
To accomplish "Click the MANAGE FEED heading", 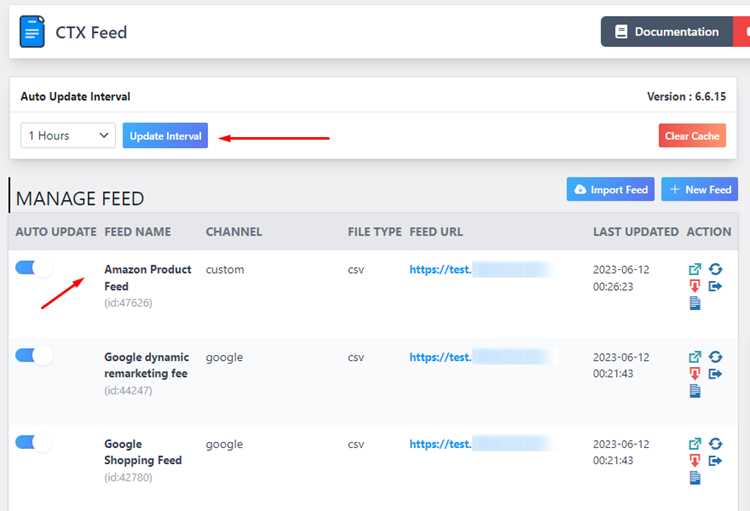I will pos(80,199).
